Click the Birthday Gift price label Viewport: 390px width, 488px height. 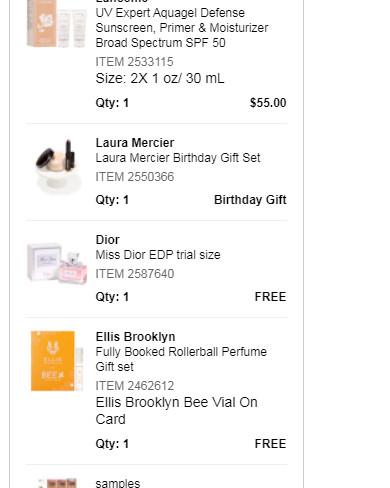(250, 200)
